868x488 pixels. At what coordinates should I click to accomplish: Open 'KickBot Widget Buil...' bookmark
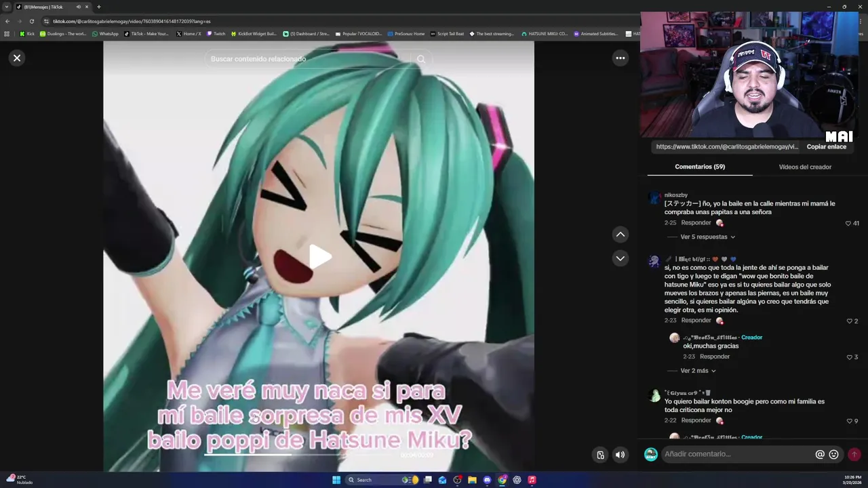(254, 33)
